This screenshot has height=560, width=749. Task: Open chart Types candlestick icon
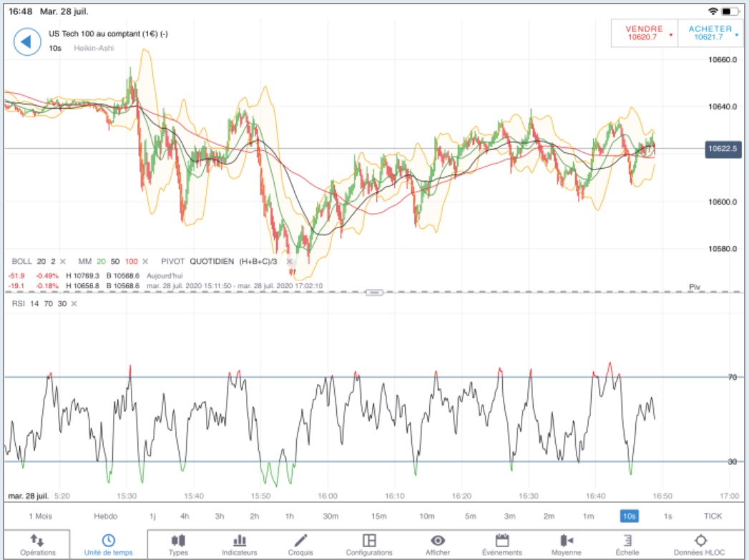178,545
